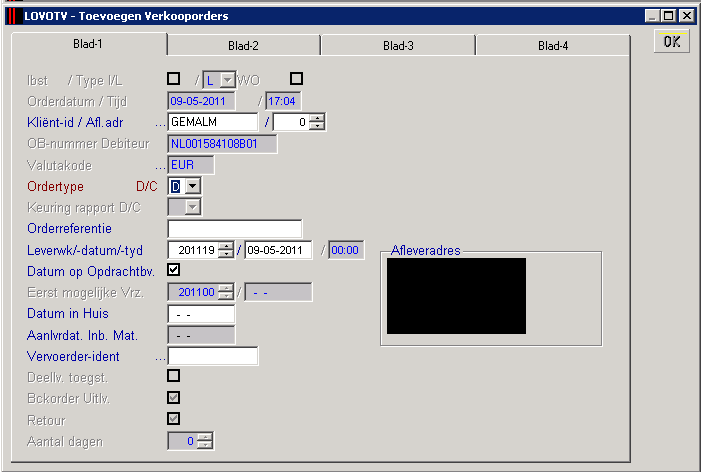Screen dimensions: 701x472
Task: Uncheck Datum op Opdrachtbv. checkbox
Action: coord(173,270)
